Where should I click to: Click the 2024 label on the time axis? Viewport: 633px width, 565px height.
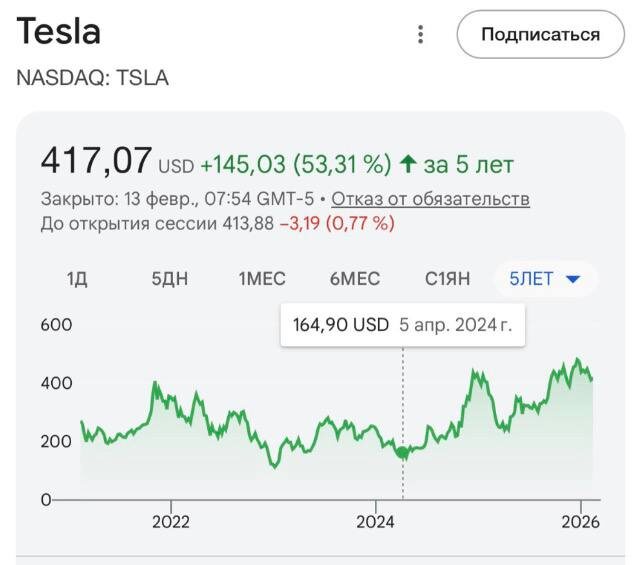click(375, 521)
